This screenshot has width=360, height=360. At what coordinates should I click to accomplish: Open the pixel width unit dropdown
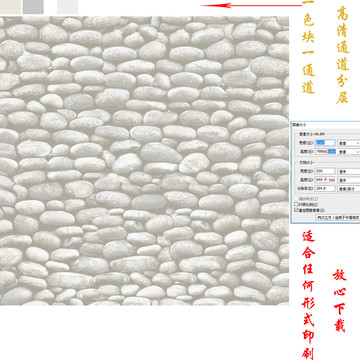(349, 143)
